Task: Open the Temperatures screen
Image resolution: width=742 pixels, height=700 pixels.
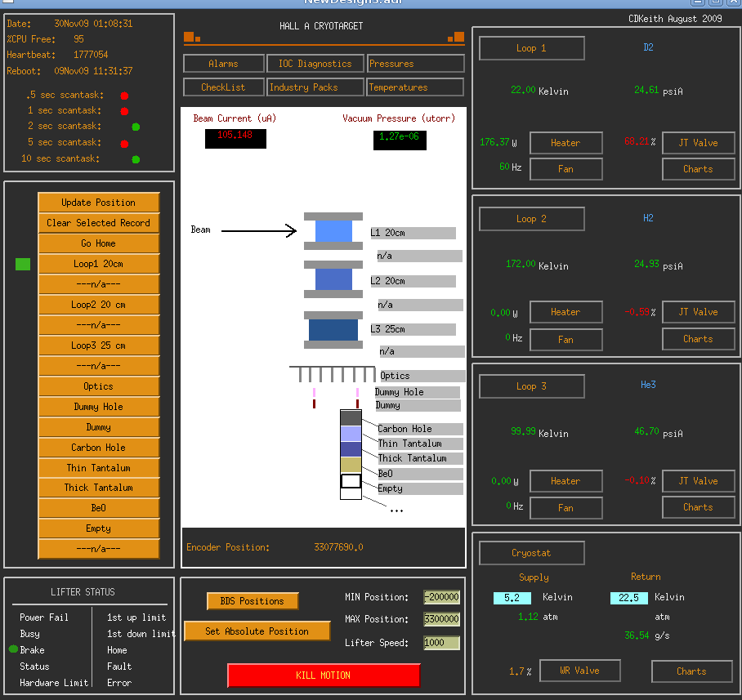Action: (x=415, y=87)
